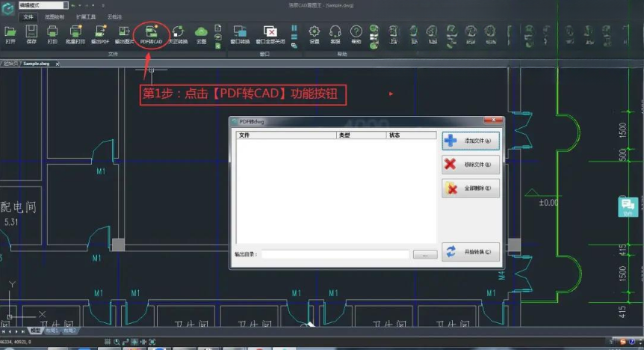Click the cascade windows icon
Screen dimensions: 644x350
click(294, 46)
